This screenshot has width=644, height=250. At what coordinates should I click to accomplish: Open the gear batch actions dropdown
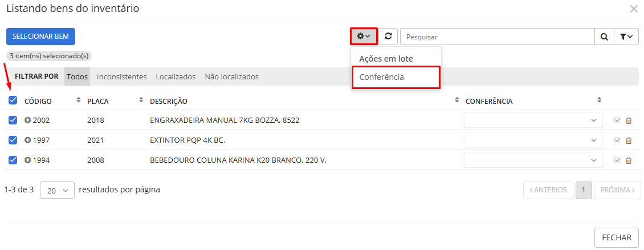click(x=364, y=37)
